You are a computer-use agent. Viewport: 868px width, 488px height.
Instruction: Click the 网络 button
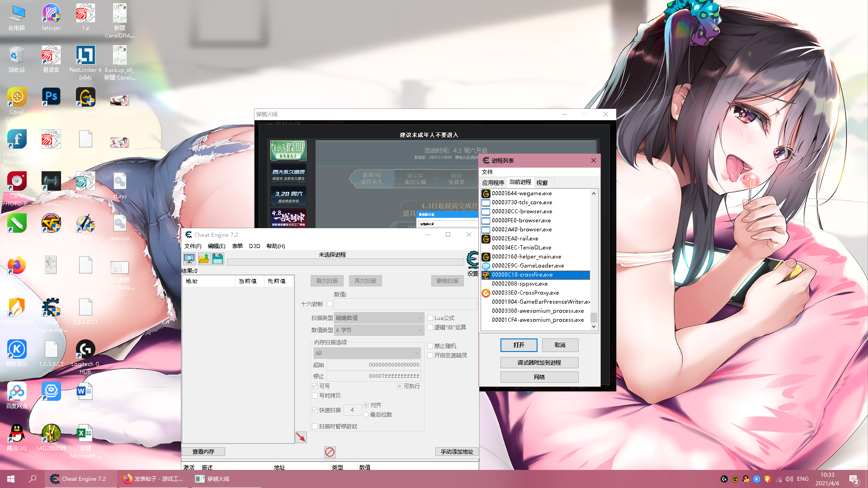[539, 377]
